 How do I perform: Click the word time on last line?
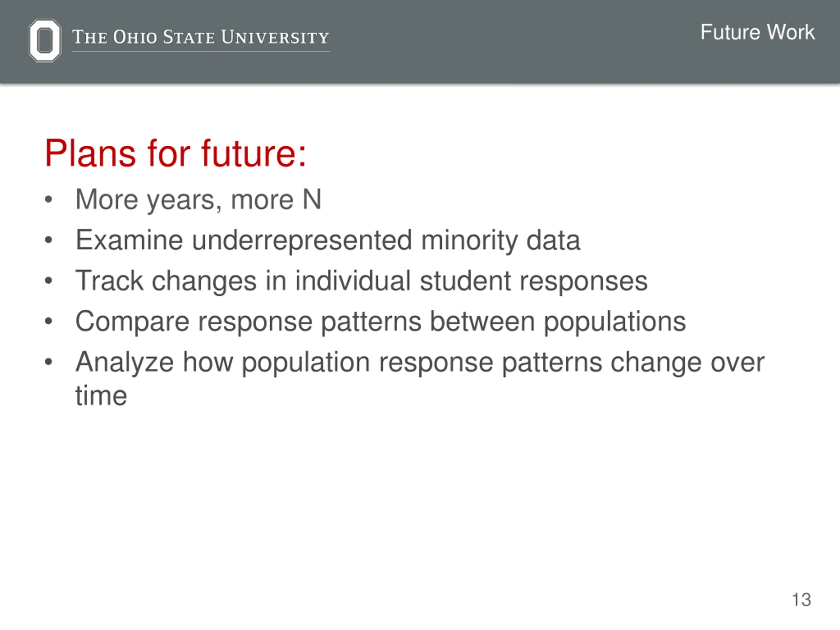(x=101, y=396)
